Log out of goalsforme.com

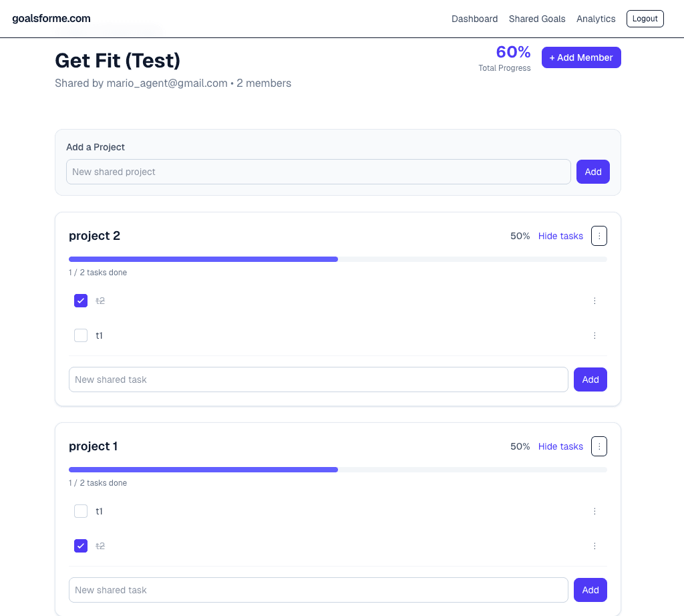click(645, 19)
